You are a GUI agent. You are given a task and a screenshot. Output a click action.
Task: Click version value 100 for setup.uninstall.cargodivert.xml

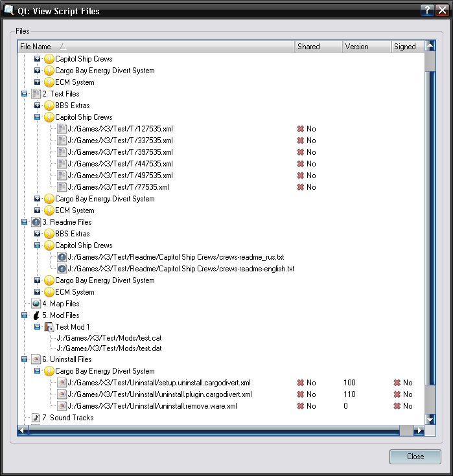pos(349,383)
